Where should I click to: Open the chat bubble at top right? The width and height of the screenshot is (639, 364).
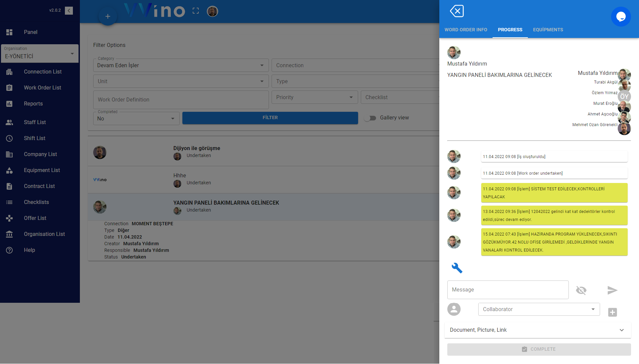(621, 16)
